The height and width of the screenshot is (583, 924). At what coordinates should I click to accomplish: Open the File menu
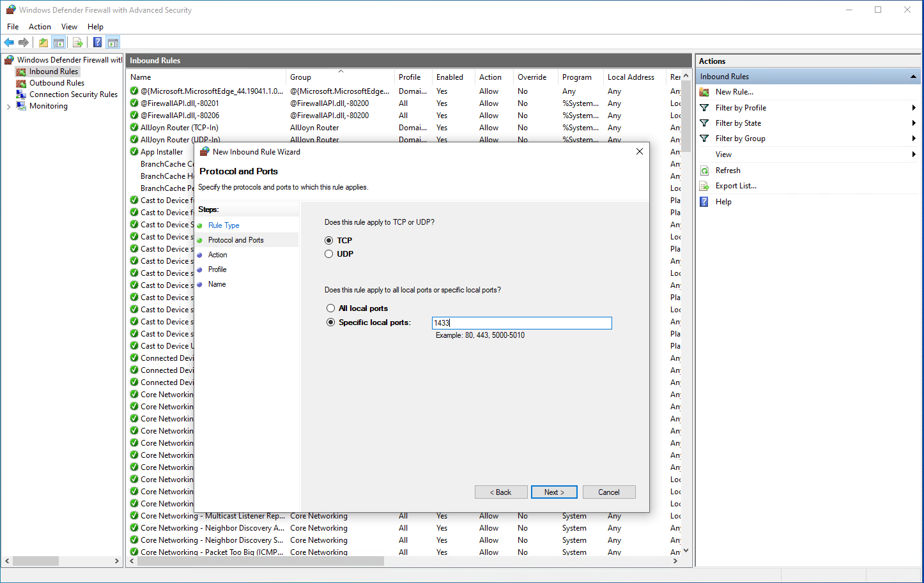[x=13, y=27]
